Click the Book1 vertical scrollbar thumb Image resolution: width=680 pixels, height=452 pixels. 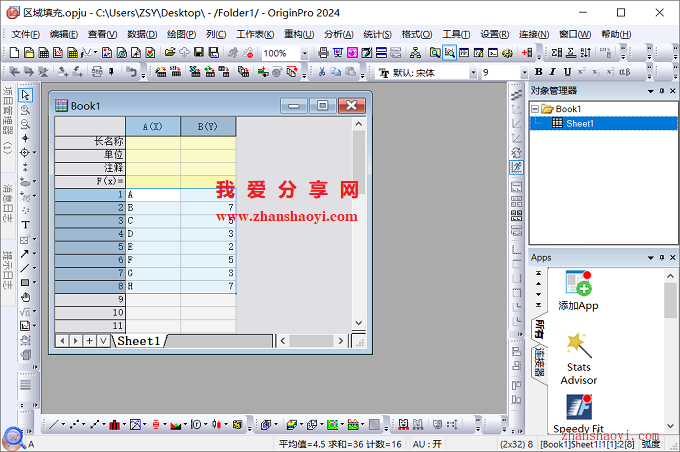pos(359,162)
